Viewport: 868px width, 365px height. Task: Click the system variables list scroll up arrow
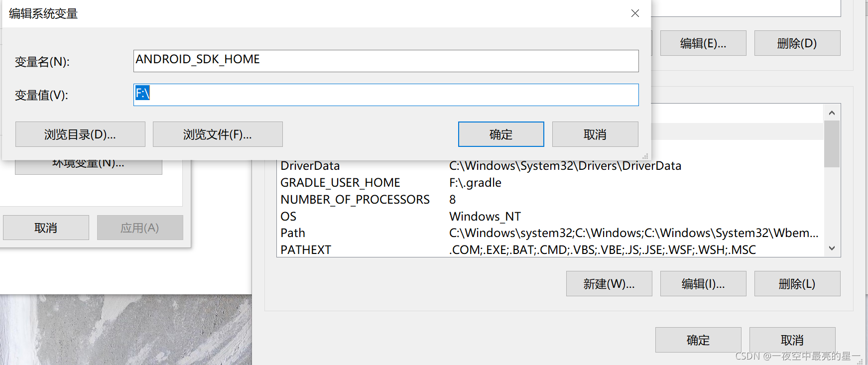tap(832, 113)
